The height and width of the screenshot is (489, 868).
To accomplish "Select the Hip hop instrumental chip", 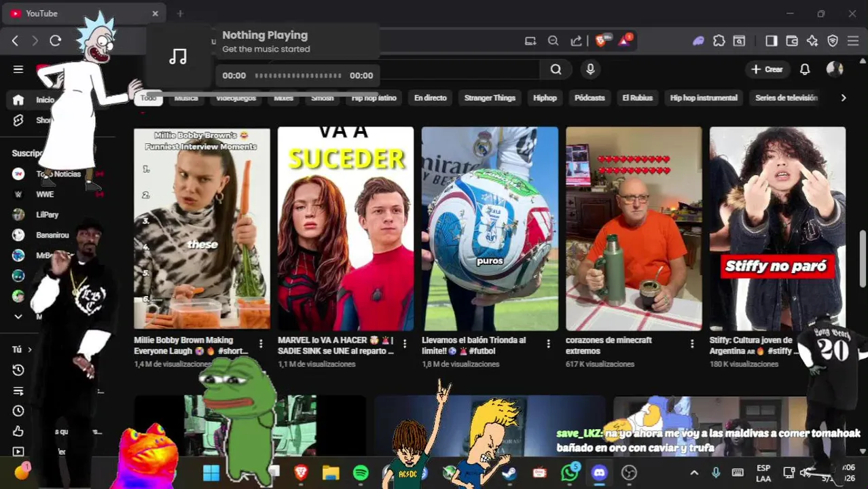I will click(704, 98).
